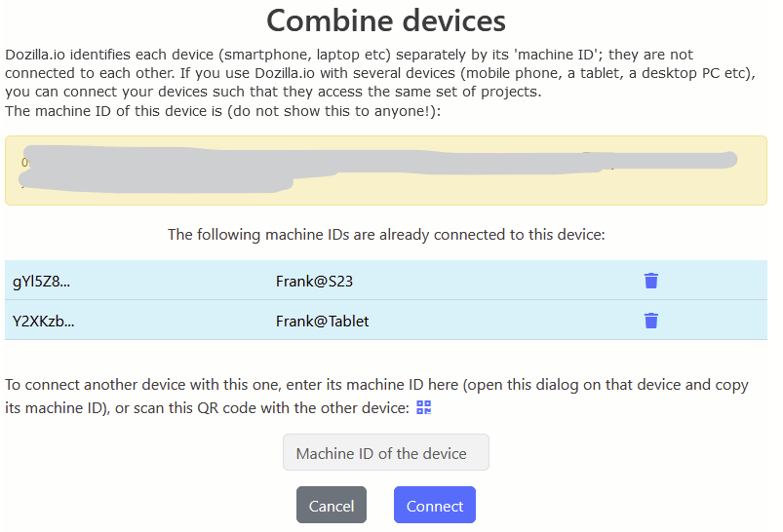Click the Frank@Tablet device name

[x=322, y=321]
